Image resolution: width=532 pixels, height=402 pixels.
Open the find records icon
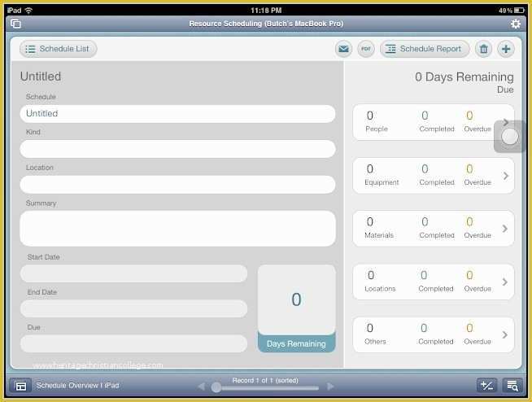512,386
